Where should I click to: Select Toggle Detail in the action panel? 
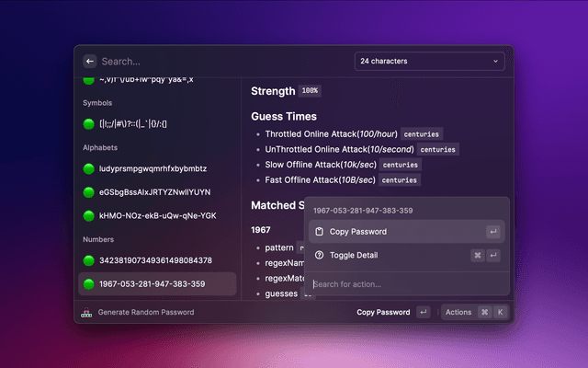tap(354, 255)
